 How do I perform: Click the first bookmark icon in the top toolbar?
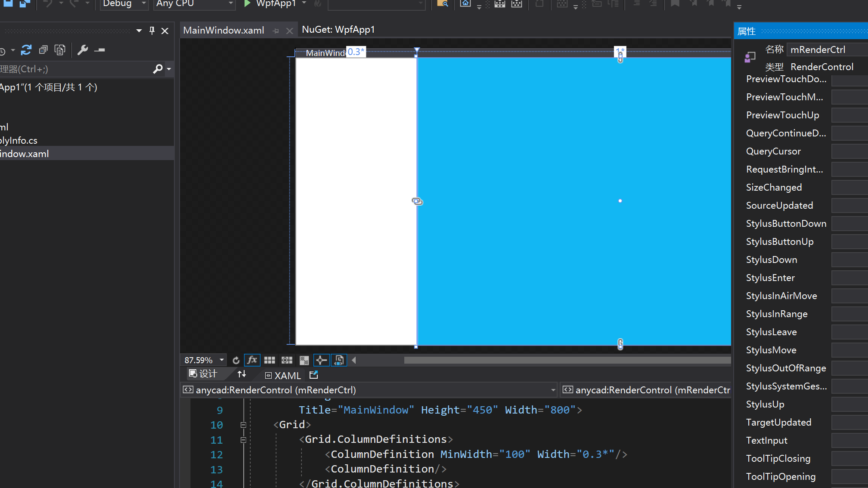click(x=675, y=4)
